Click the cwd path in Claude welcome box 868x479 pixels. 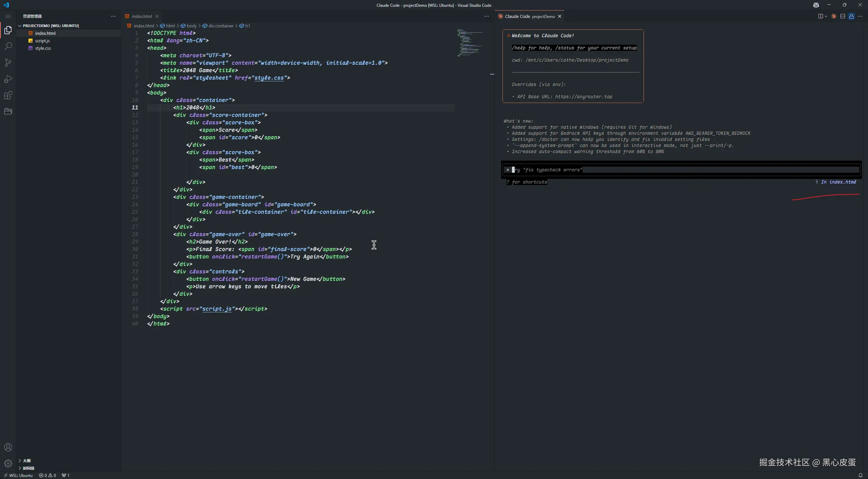click(x=577, y=60)
